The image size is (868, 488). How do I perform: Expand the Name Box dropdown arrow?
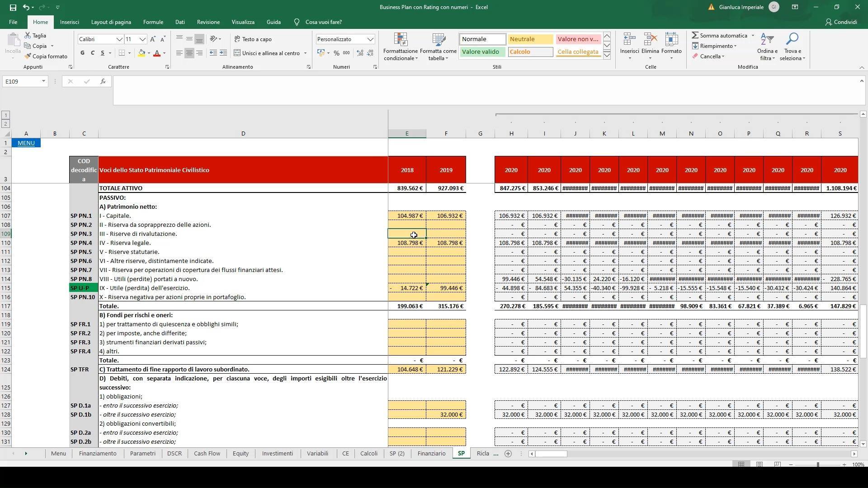pos(43,81)
